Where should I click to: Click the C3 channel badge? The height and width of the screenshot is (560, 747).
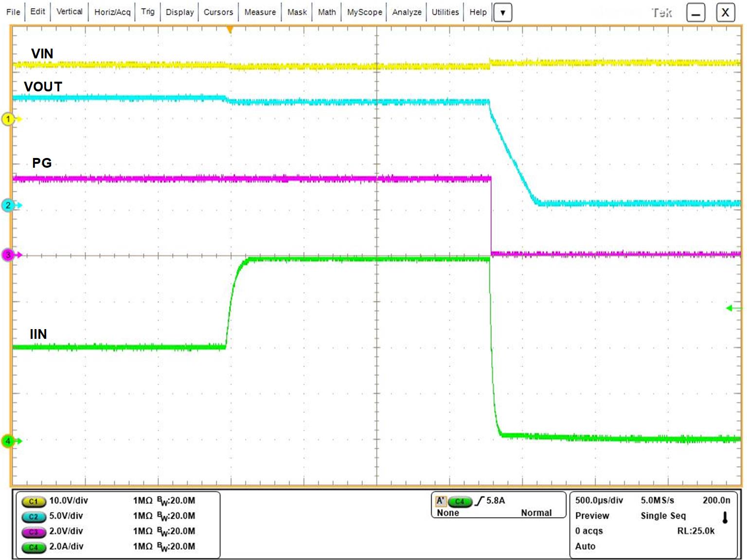[x=34, y=532]
